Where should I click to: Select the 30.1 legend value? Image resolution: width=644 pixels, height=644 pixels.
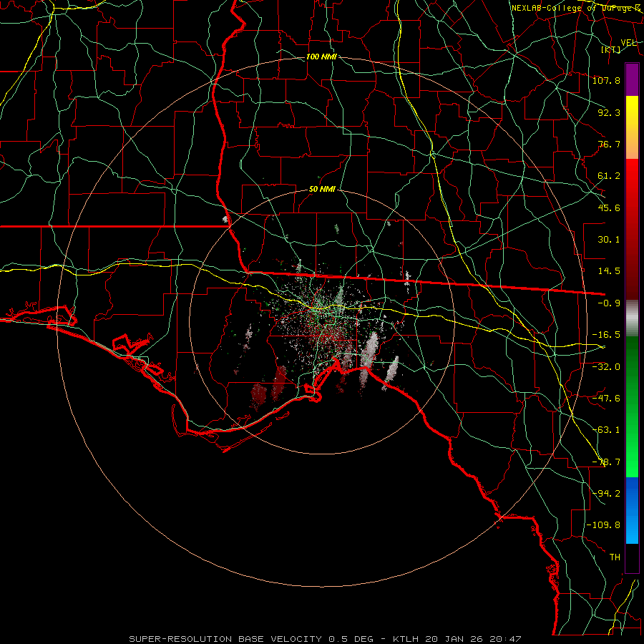tap(609, 240)
